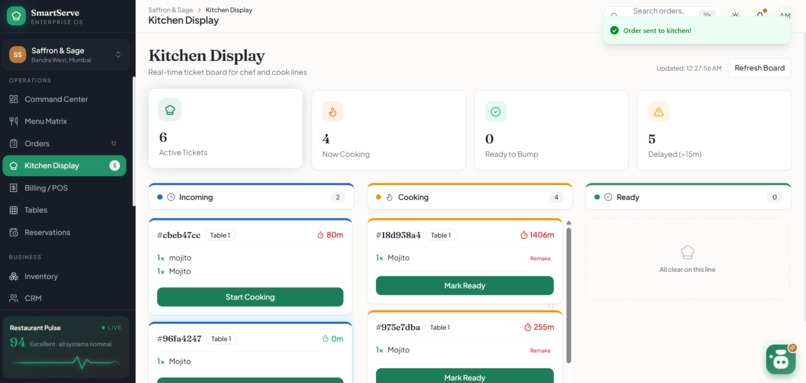Click the Cooking column scrollbar

(569, 296)
